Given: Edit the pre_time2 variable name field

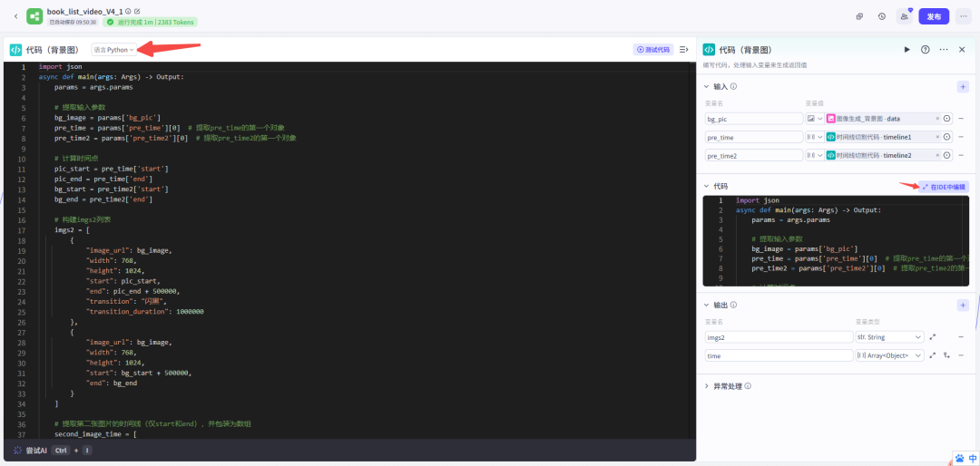Looking at the screenshot, I should point(753,156).
